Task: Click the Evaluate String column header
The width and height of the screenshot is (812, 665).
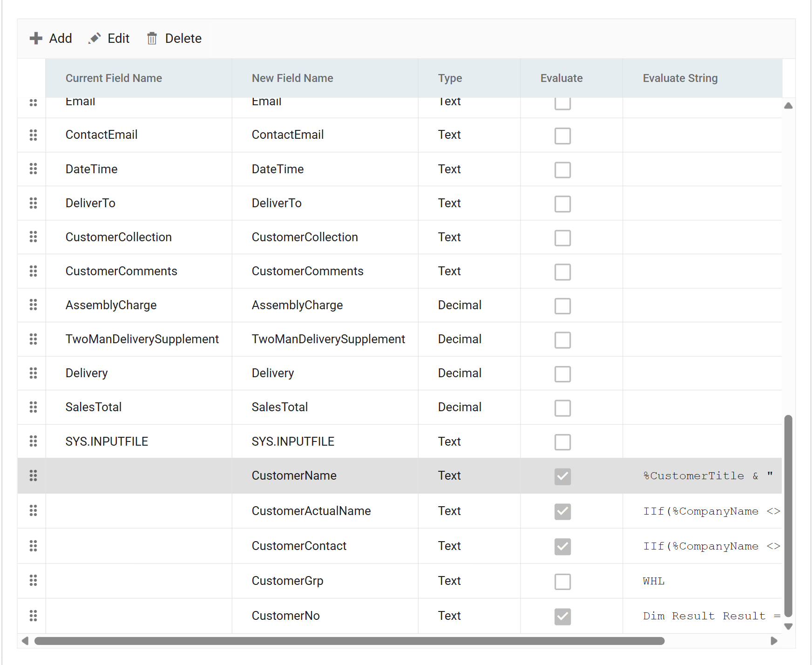Action: (703, 78)
